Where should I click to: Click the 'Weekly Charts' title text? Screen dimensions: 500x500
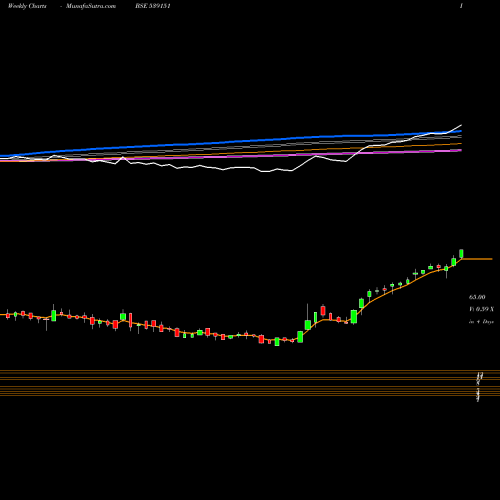tap(27, 6)
